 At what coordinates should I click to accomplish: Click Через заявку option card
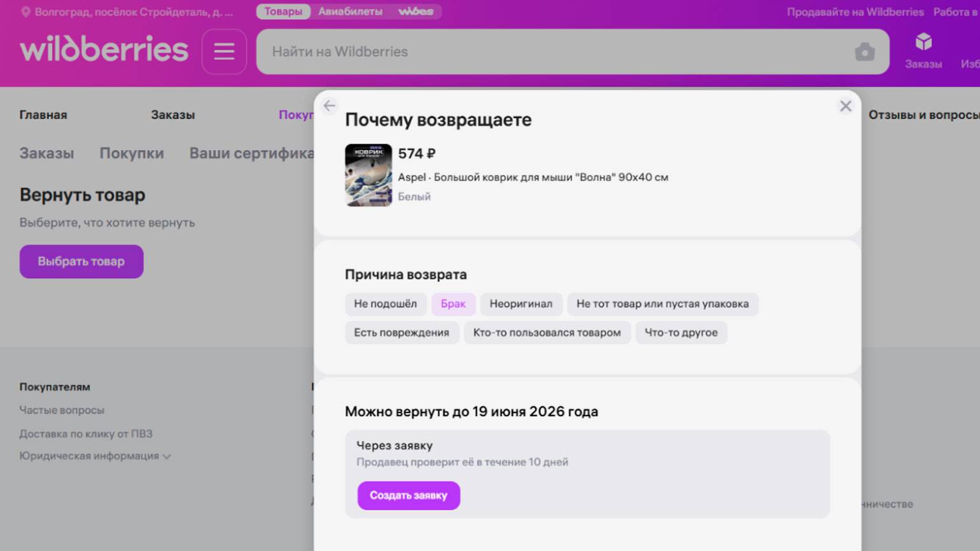pos(587,474)
